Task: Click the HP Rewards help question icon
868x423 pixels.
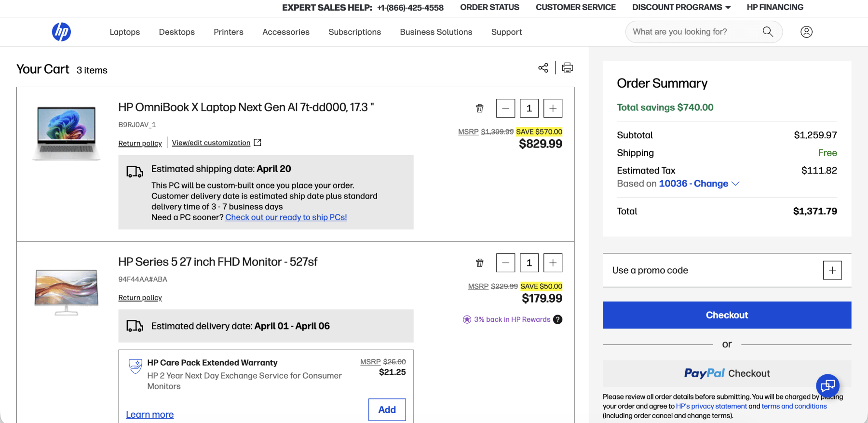Action: point(558,319)
